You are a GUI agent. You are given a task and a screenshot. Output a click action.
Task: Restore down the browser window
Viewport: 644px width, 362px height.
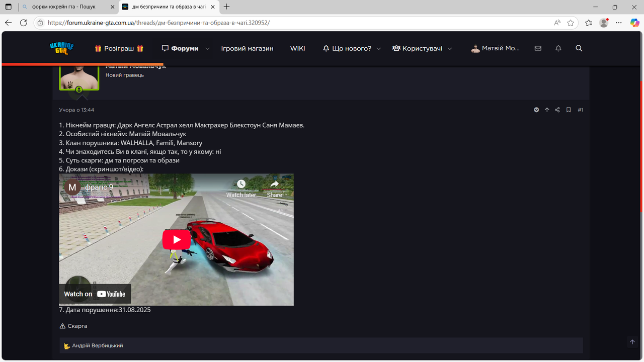[x=615, y=7]
